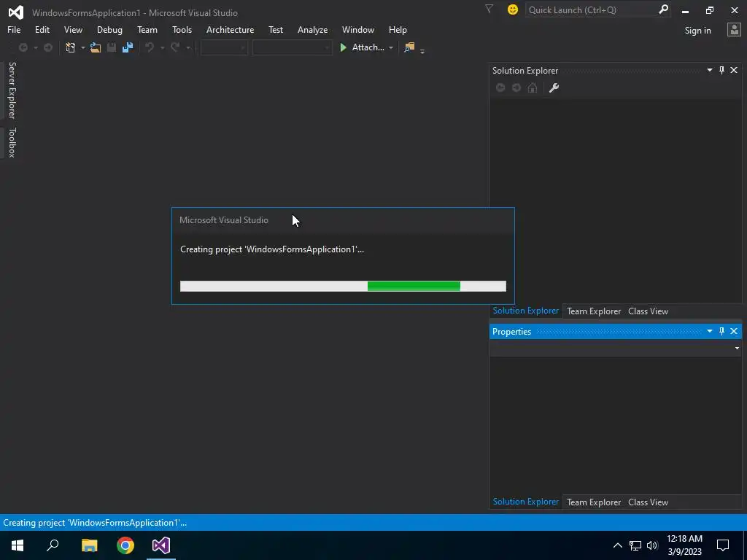The height and width of the screenshot is (560, 747).
Task: Expand the Toolbox side tab
Action: [12, 142]
